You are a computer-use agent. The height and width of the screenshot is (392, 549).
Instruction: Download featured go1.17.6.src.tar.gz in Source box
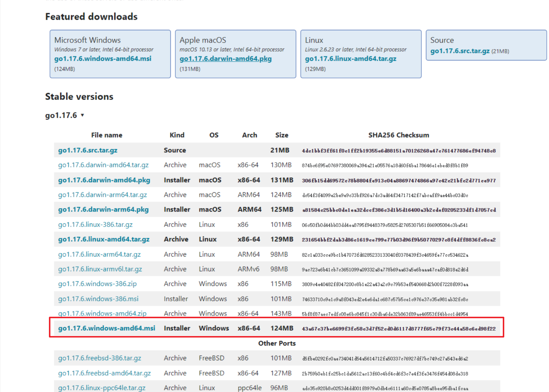(460, 51)
